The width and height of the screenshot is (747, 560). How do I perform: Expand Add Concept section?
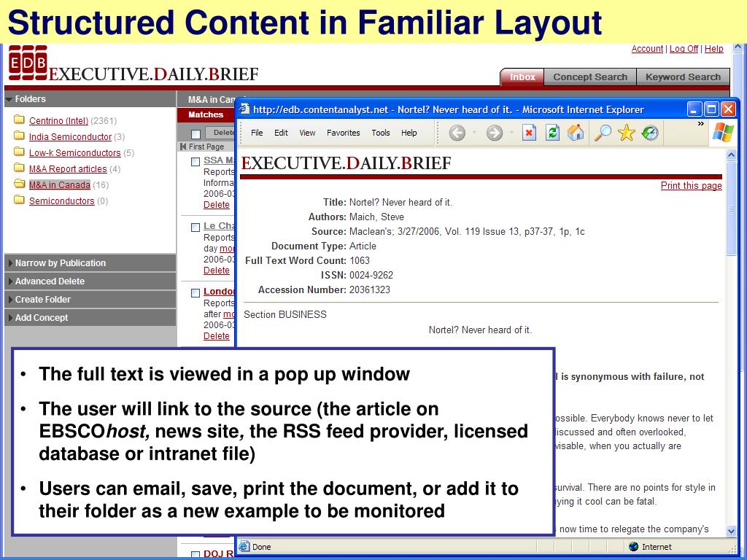pos(90,317)
